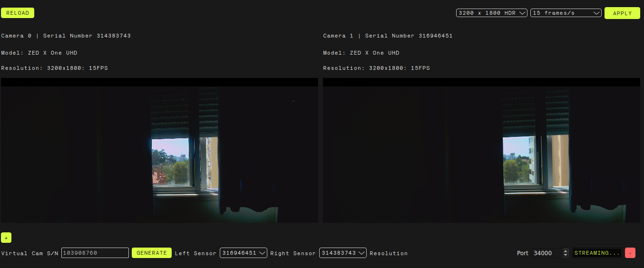Screen dimensions: 644x268
Task: Click Camera 0's Model: ZED X One UHD text
Action: pyautogui.click(x=39, y=53)
